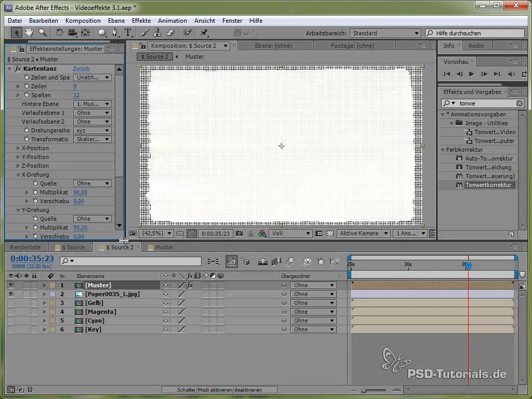Select the Pen tool

click(x=115, y=33)
